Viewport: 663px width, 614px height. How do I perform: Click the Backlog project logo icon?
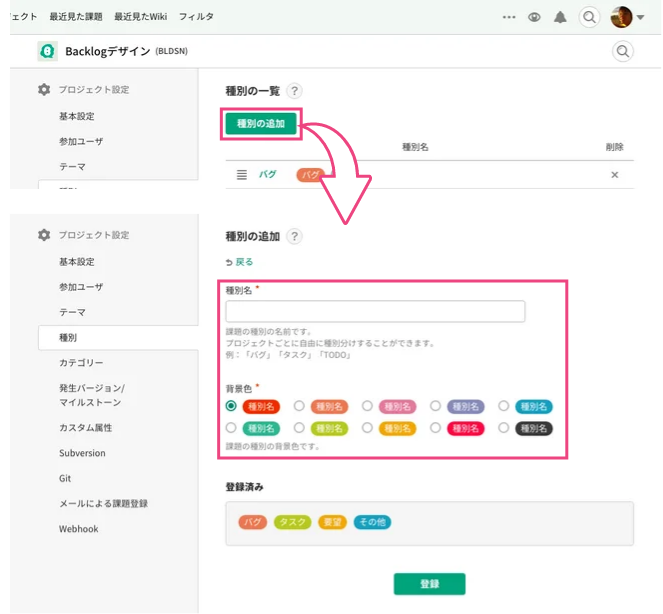coord(47,52)
